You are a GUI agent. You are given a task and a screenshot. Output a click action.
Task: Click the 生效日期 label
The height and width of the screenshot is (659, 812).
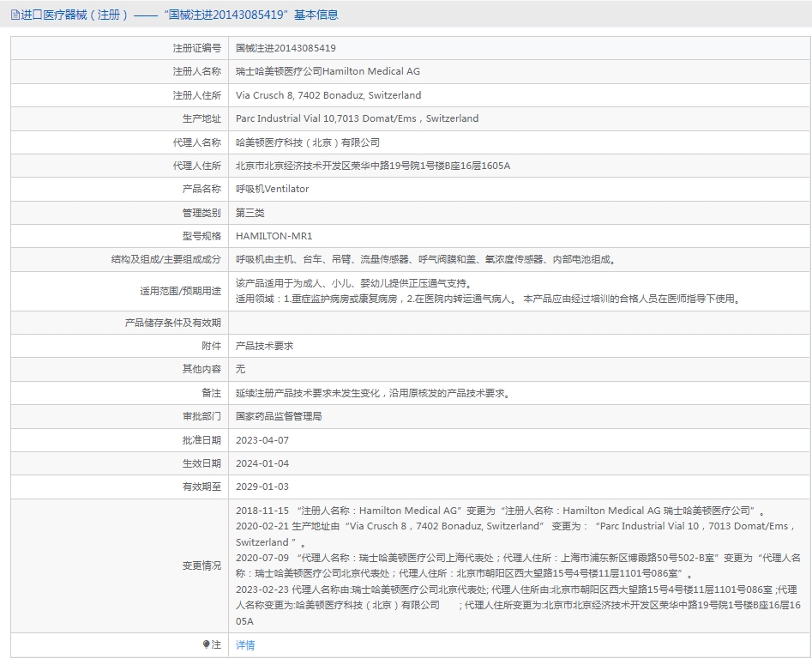click(201, 463)
